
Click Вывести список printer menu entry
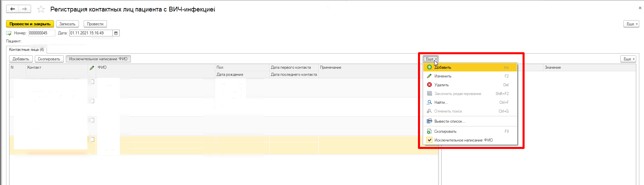point(449,121)
